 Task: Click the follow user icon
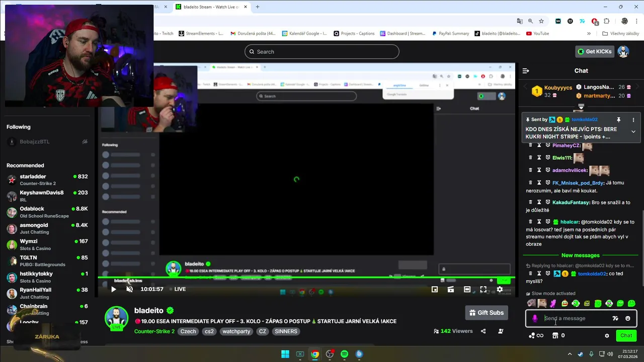coord(501,331)
